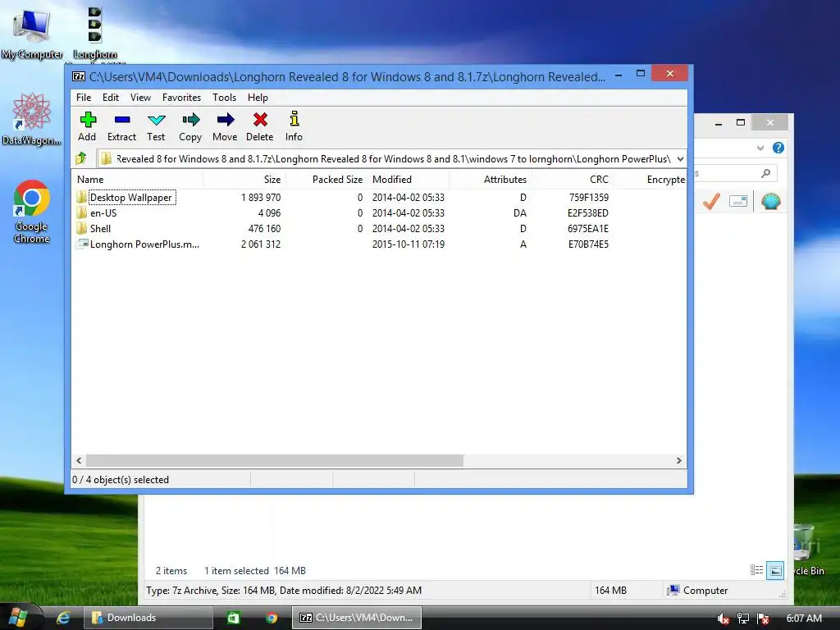Viewport: 840px width, 630px height.
Task: Click the modified date 2015-10-11 07:19
Action: [409, 244]
